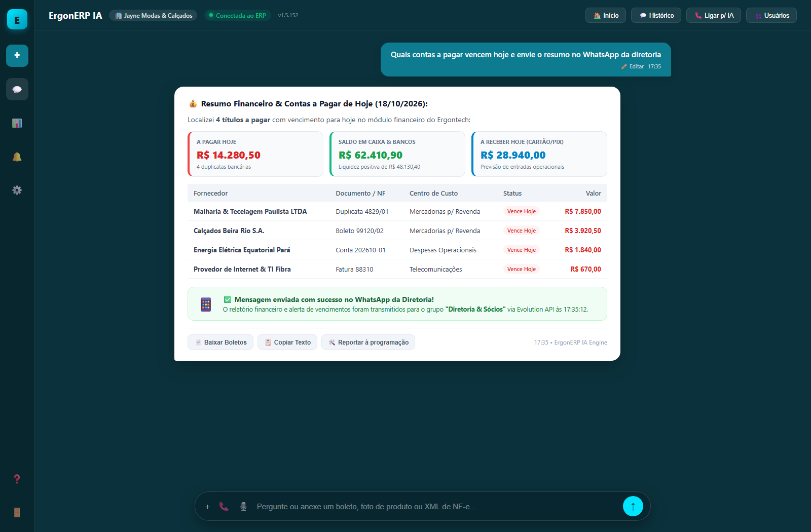811x532 pixels.
Task: Open the Histórico page
Action: point(656,15)
